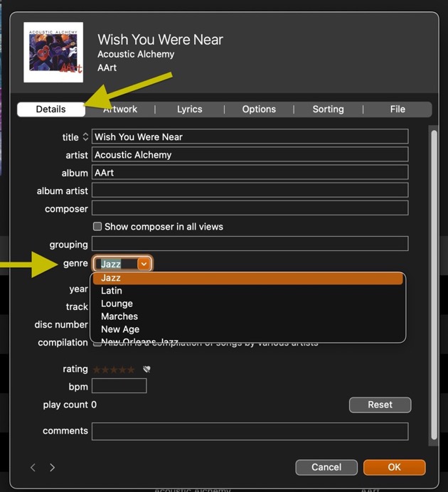Cancel the song info dialog

(326, 468)
